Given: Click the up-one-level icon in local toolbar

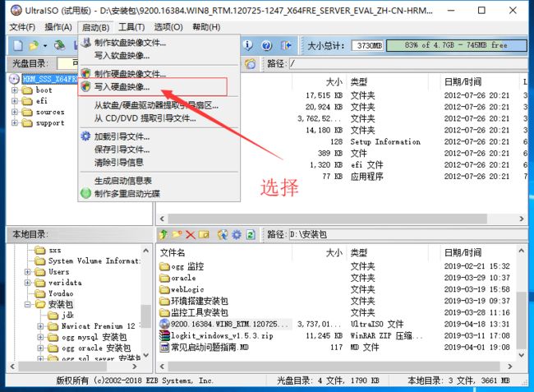Looking at the screenshot, I should [163, 235].
